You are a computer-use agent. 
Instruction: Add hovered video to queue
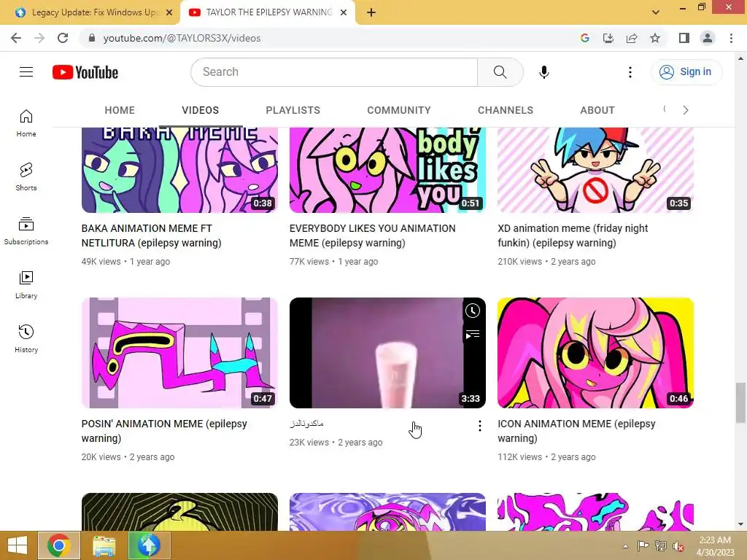[x=472, y=335]
